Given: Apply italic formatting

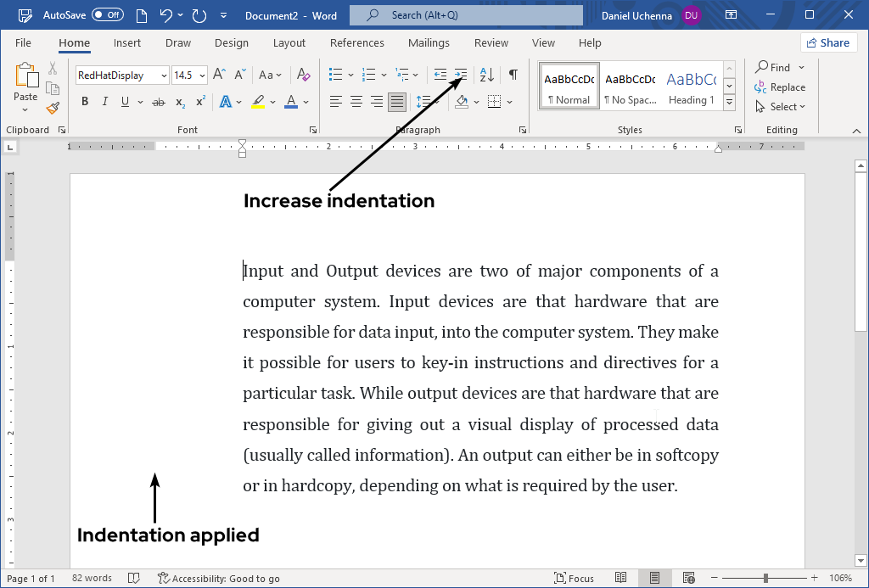Looking at the screenshot, I should [104, 101].
